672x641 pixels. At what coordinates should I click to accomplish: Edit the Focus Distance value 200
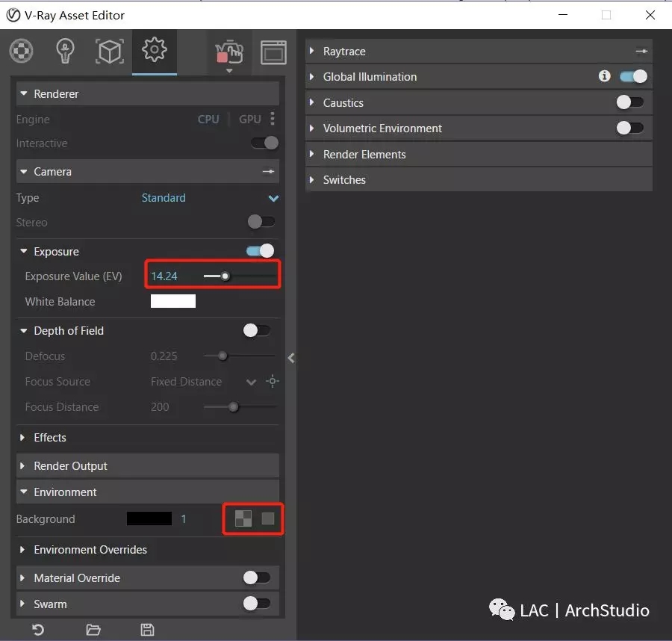tap(160, 406)
